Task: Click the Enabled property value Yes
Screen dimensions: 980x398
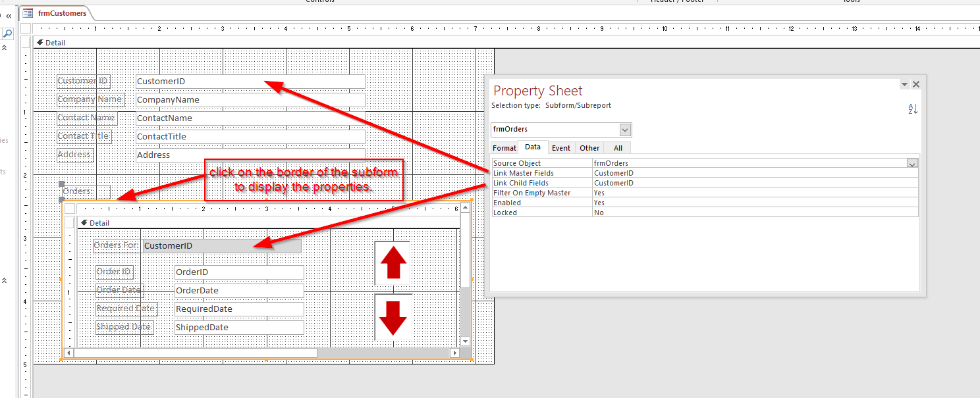Action: coord(755,203)
